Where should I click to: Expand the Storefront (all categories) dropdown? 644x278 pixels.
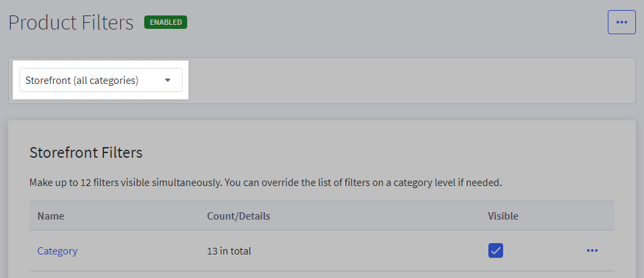click(101, 81)
